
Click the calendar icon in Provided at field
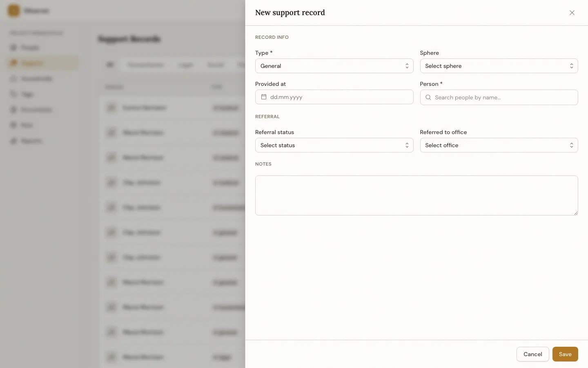tap(264, 97)
